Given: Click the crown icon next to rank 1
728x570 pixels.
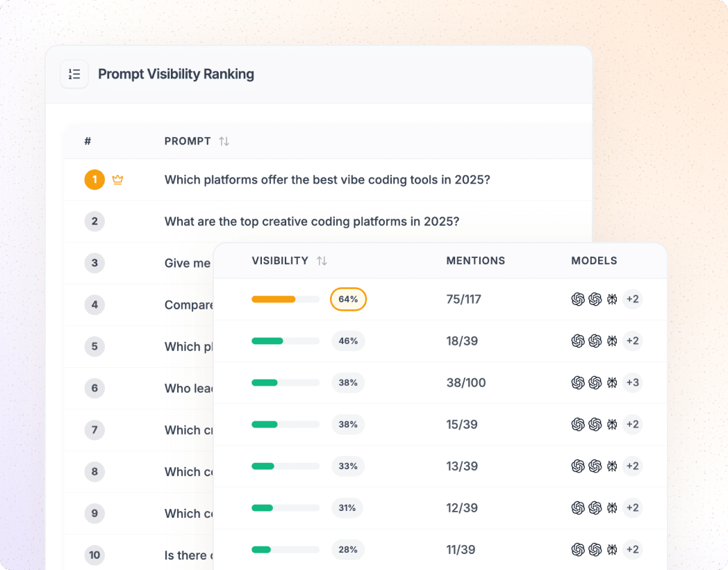Looking at the screenshot, I should point(117,180).
